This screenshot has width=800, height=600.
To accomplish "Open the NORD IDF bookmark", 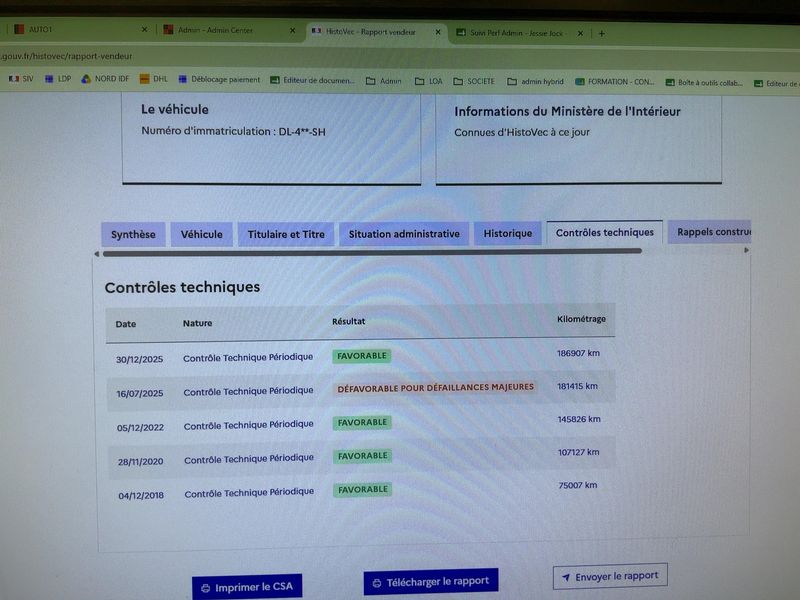I will coord(105,79).
